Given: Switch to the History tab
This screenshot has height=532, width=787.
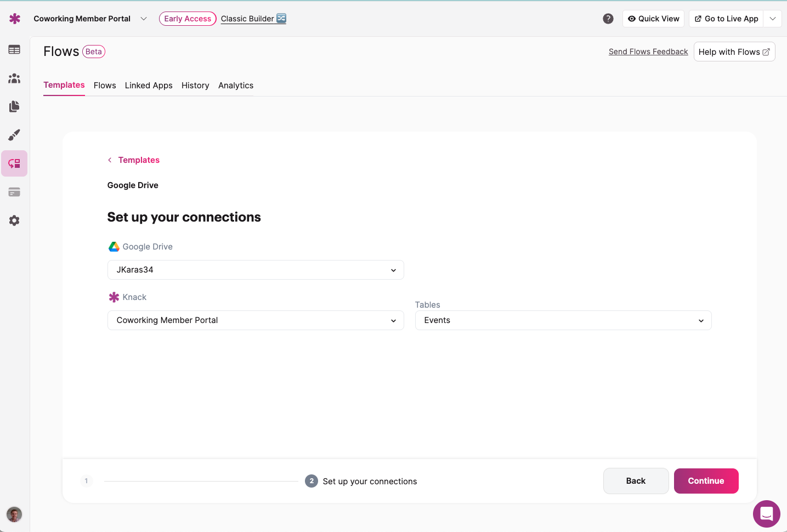Looking at the screenshot, I should point(195,86).
